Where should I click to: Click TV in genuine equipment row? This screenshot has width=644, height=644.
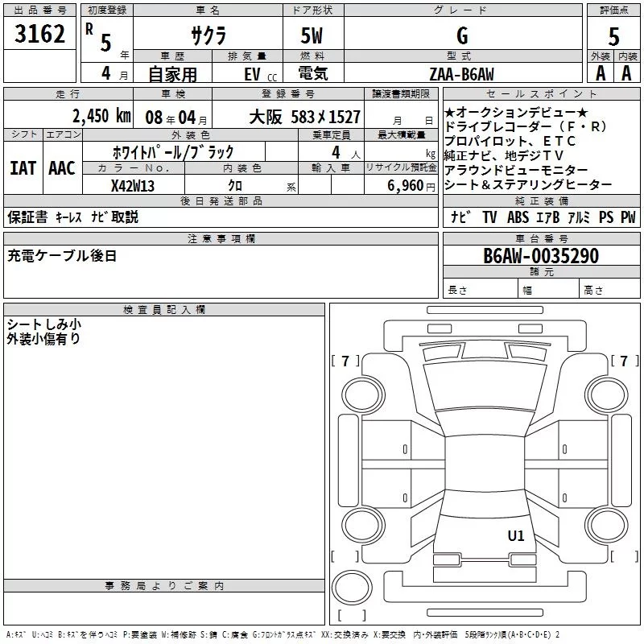pos(489,217)
